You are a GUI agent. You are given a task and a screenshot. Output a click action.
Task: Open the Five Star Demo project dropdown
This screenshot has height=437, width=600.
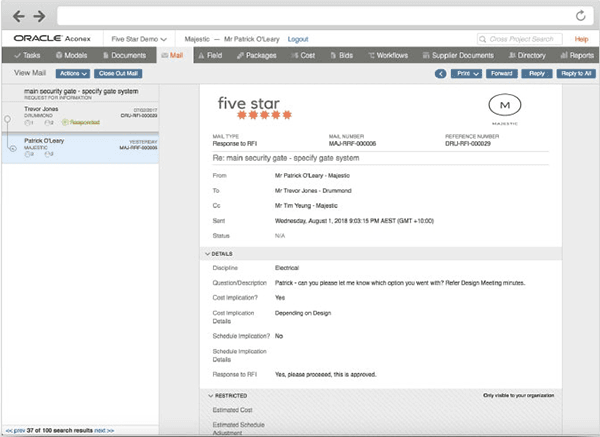139,39
